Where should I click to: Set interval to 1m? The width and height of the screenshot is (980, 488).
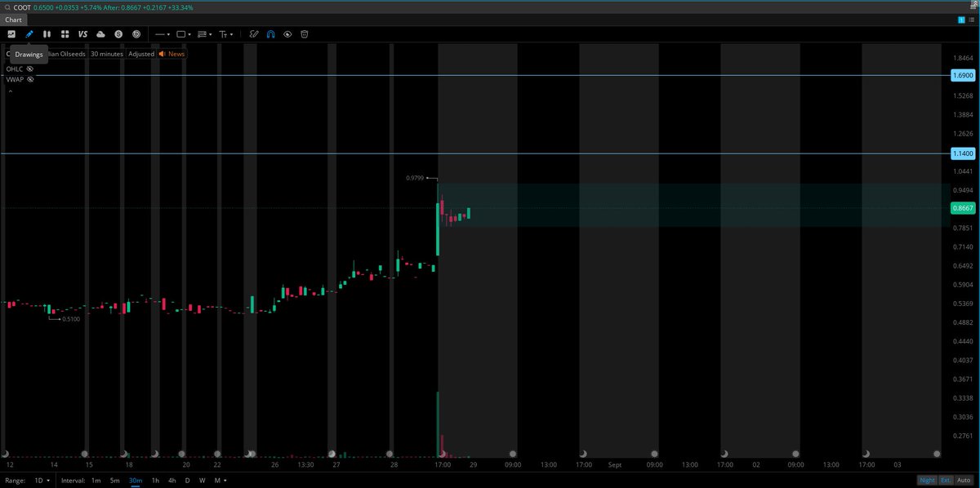pos(96,481)
